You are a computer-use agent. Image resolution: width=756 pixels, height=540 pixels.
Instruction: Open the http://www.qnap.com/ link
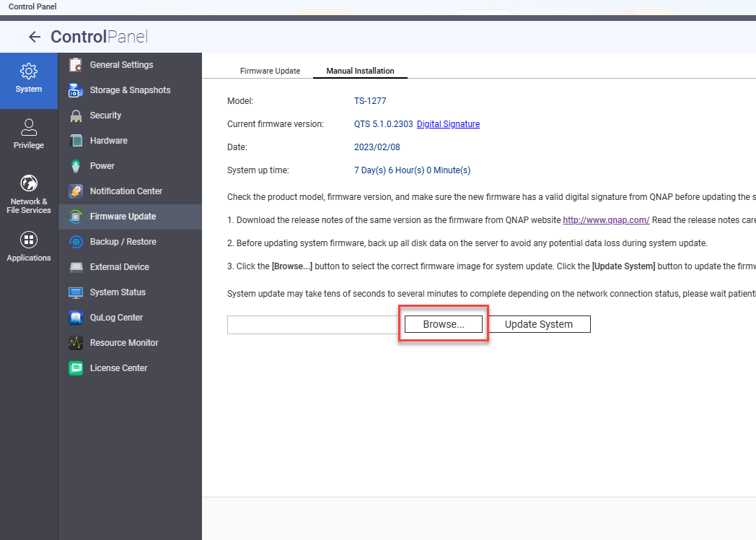point(606,220)
